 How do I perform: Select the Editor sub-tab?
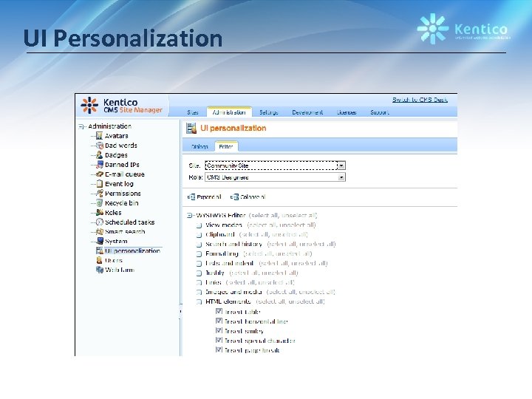tap(226, 146)
